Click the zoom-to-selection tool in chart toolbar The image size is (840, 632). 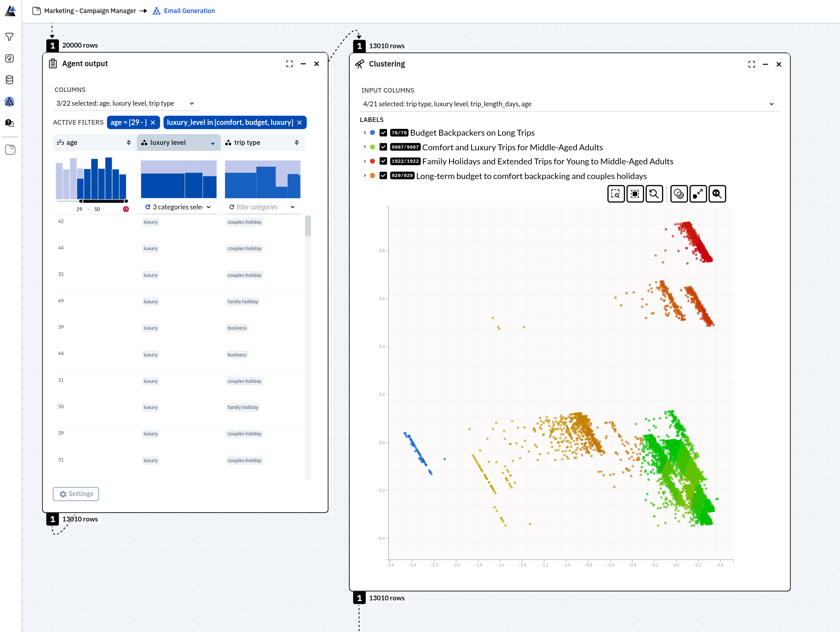[x=615, y=194]
